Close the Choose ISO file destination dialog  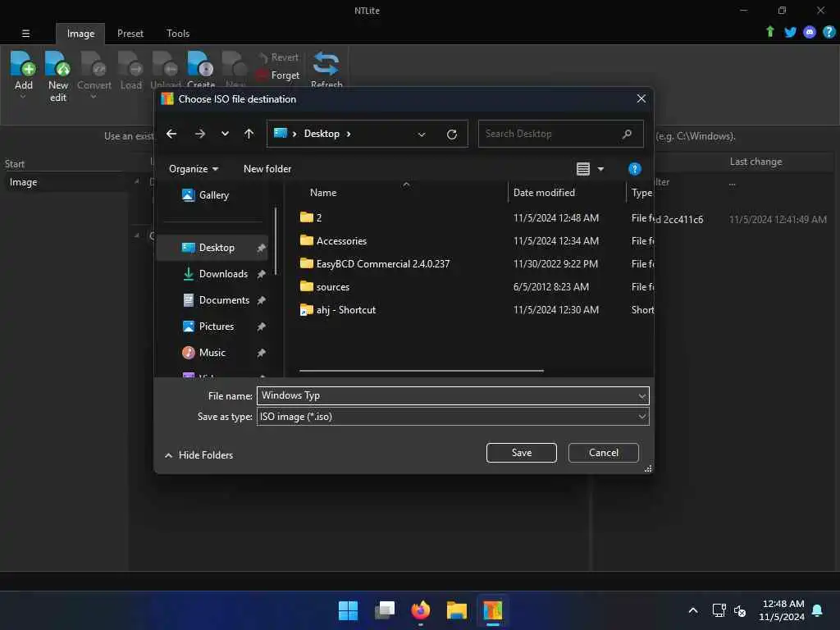641,99
